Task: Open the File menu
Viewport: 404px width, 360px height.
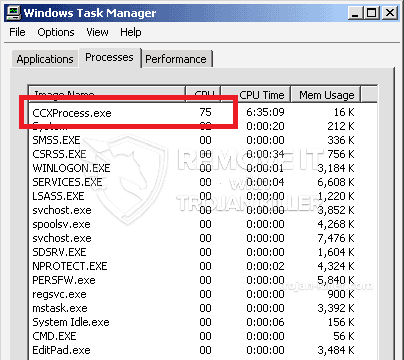Action: click(17, 32)
